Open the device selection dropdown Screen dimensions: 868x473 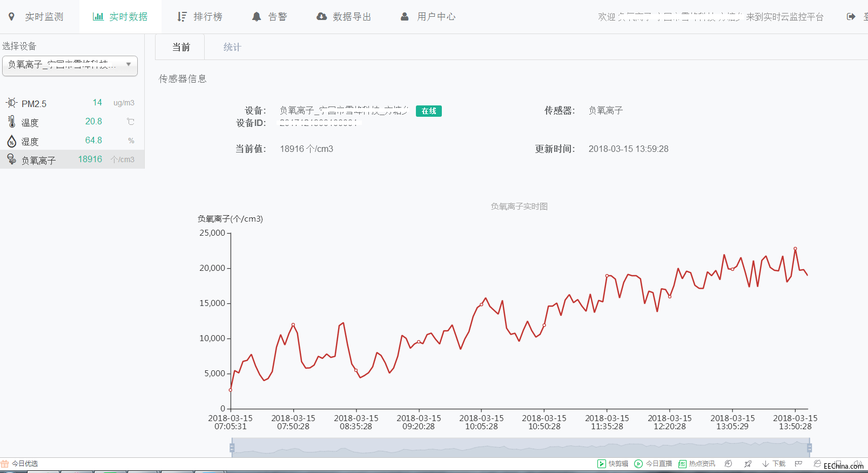tap(70, 66)
